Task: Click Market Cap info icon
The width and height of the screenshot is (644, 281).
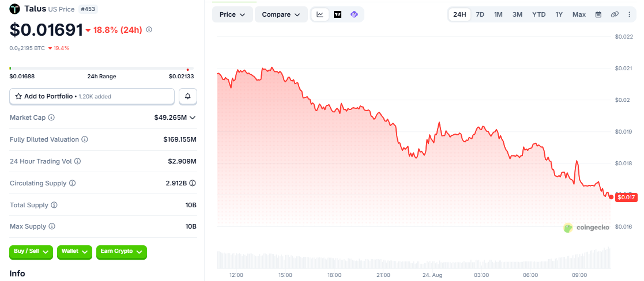Action: coord(51,117)
